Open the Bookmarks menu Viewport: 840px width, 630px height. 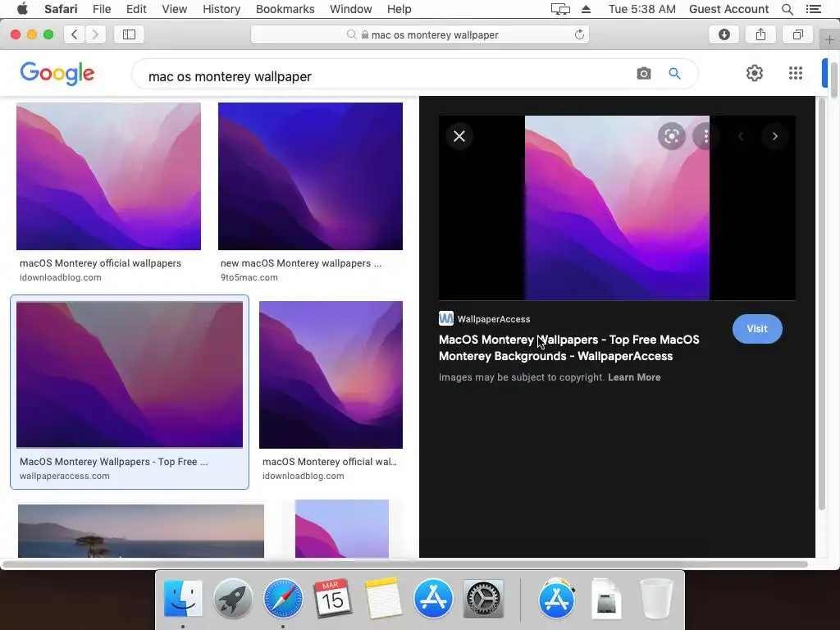point(285,9)
